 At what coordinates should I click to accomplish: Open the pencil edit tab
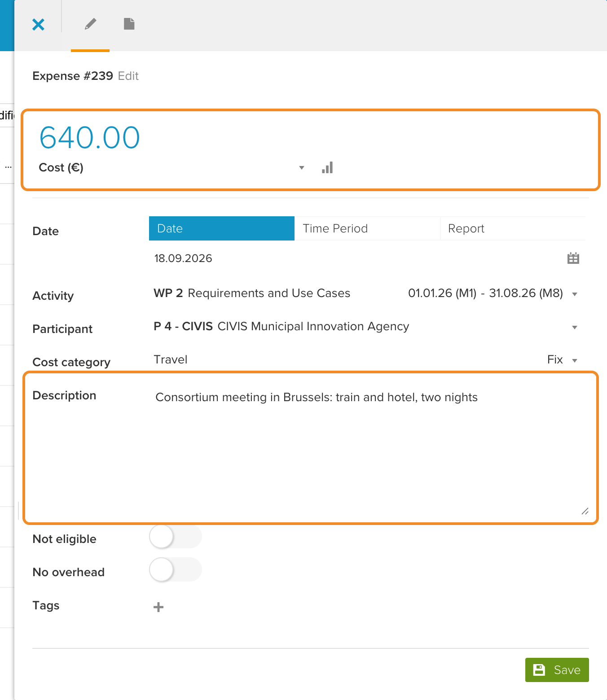[x=90, y=24]
